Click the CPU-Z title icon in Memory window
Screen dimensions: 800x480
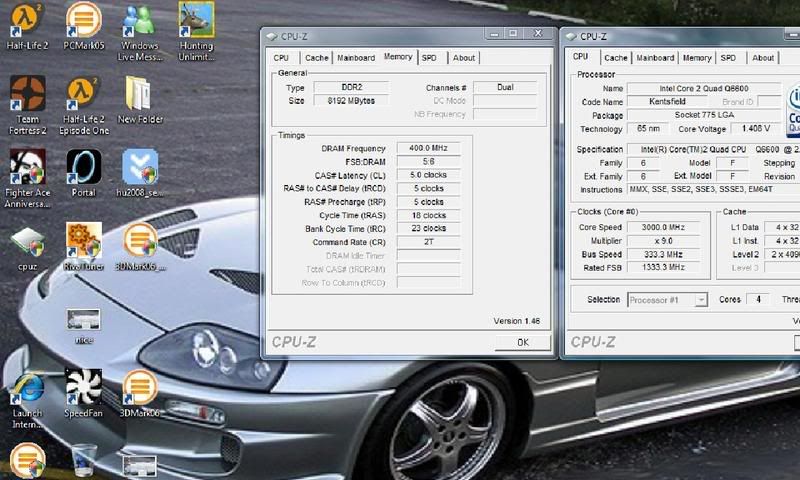tap(271, 37)
